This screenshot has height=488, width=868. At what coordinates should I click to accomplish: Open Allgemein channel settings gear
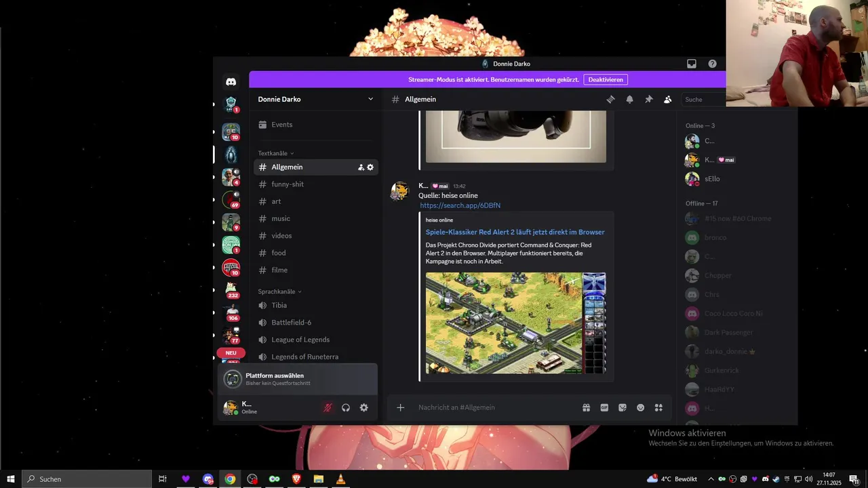(370, 167)
